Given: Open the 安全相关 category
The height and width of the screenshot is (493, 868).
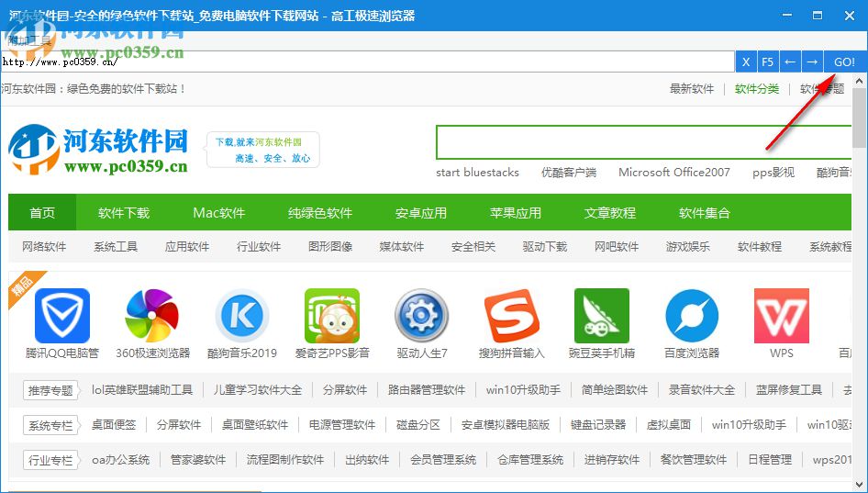Looking at the screenshot, I should [473, 246].
